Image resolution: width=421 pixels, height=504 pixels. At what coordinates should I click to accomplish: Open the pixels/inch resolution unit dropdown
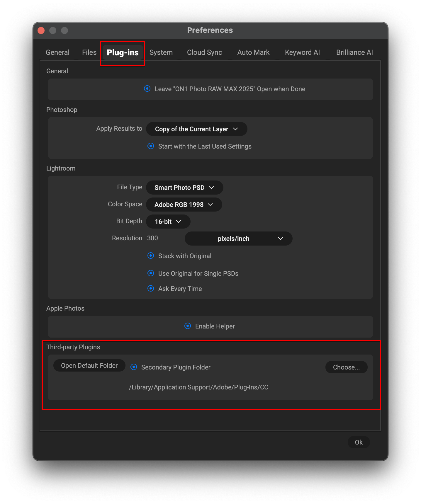pyautogui.click(x=238, y=239)
